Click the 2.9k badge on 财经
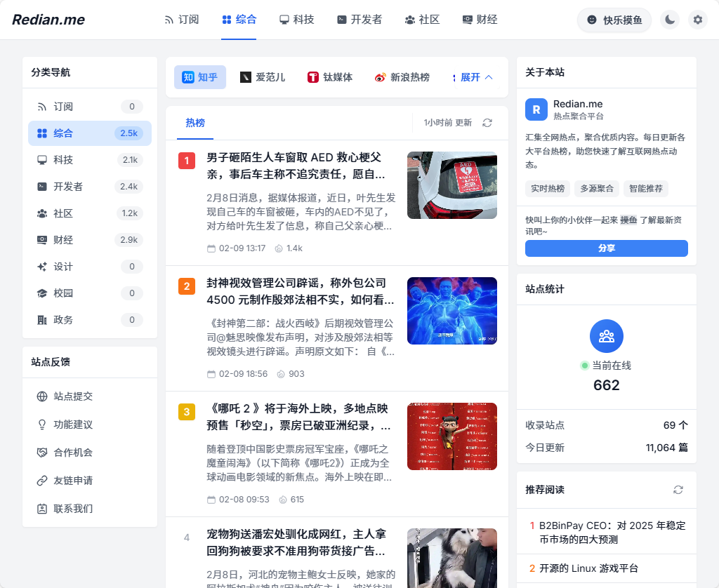The width and height of the screenshot is (719, 588). 129,240
